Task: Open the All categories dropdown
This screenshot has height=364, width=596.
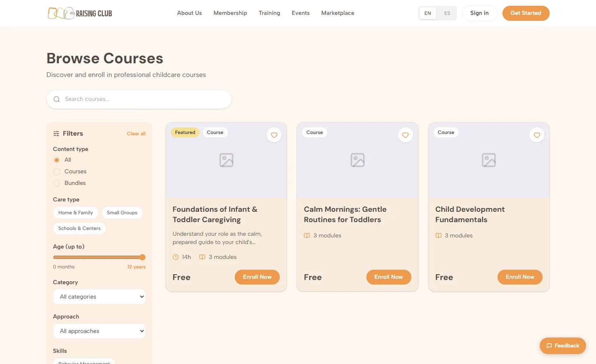Action: click(99, 297)
